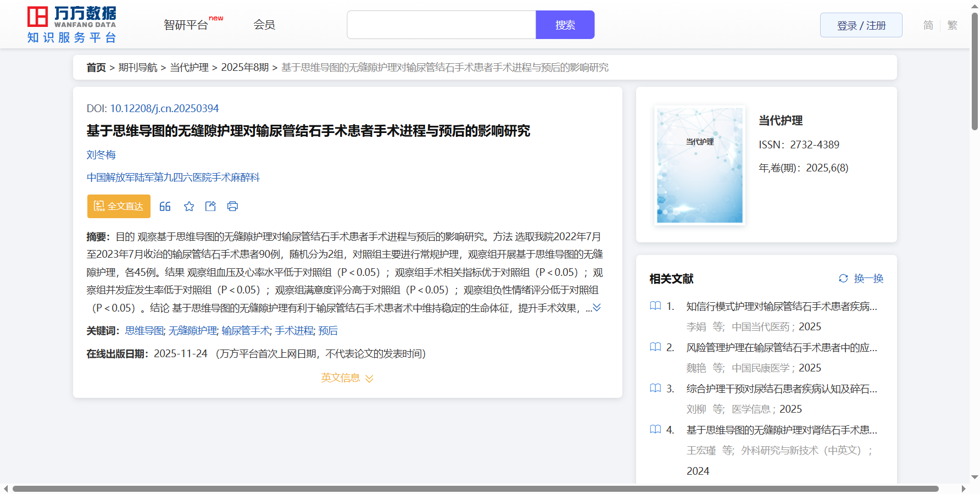Click book icon for first related article
Screen dimensions: 980x494
[x=655, y=306]
